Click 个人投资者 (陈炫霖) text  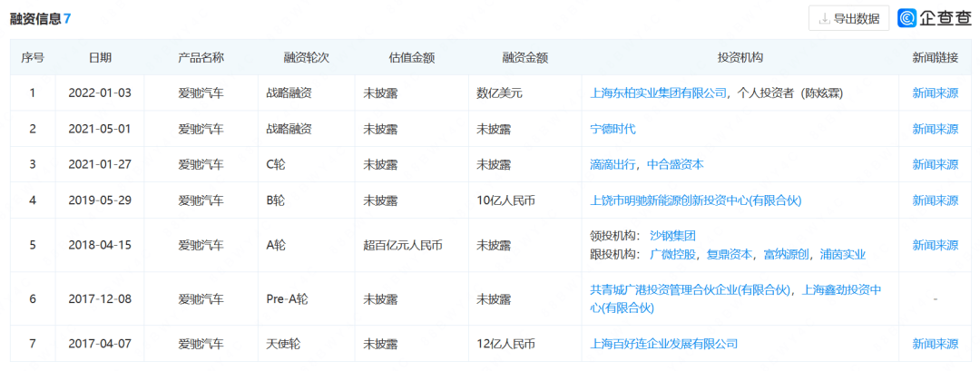pyautogui.click(x=790, y=93)
